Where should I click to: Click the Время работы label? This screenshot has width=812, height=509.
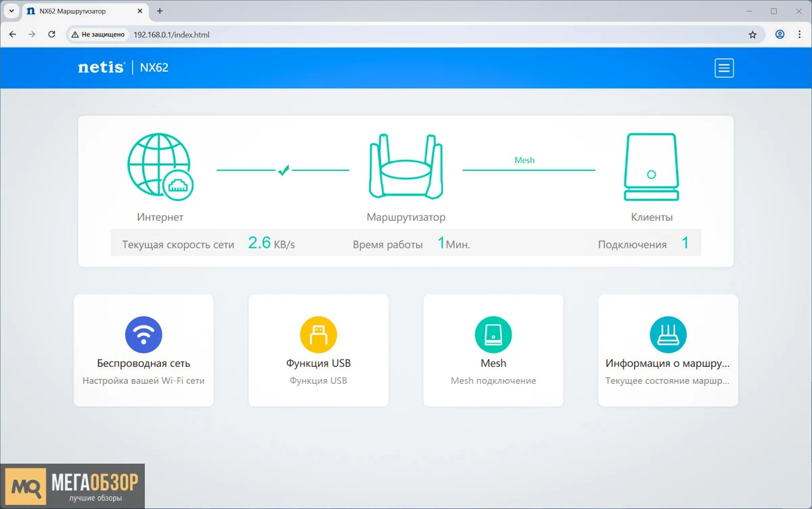click(388, 244)
